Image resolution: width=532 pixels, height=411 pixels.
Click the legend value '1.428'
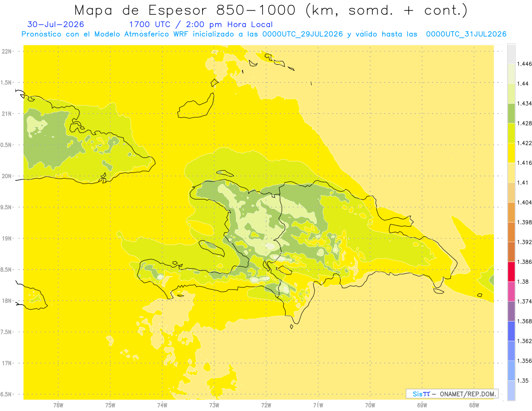(525, 123)
